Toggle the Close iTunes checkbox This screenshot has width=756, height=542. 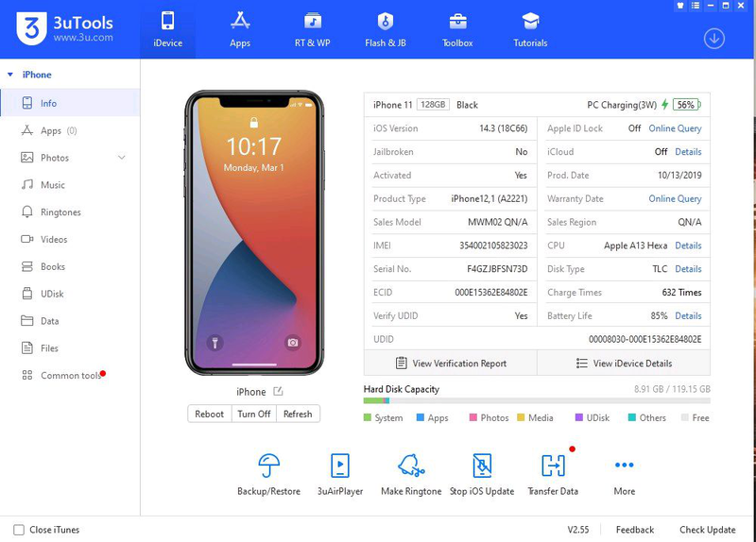(19, 530)
